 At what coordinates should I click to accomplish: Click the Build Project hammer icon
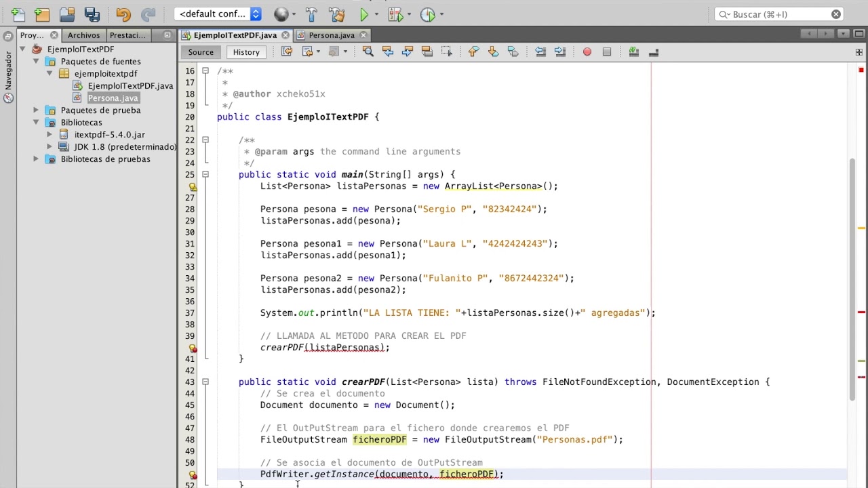[x=311, y=14]
